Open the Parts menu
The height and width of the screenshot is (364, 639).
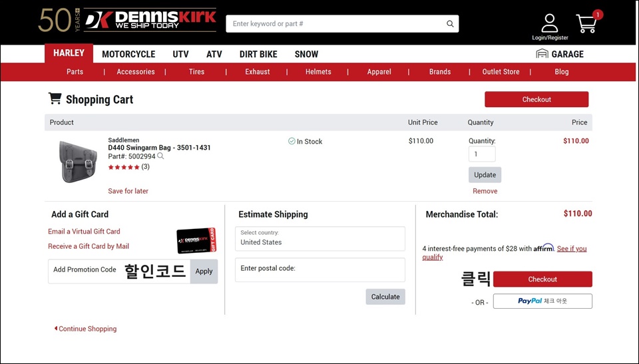click(x=75, y=72)
